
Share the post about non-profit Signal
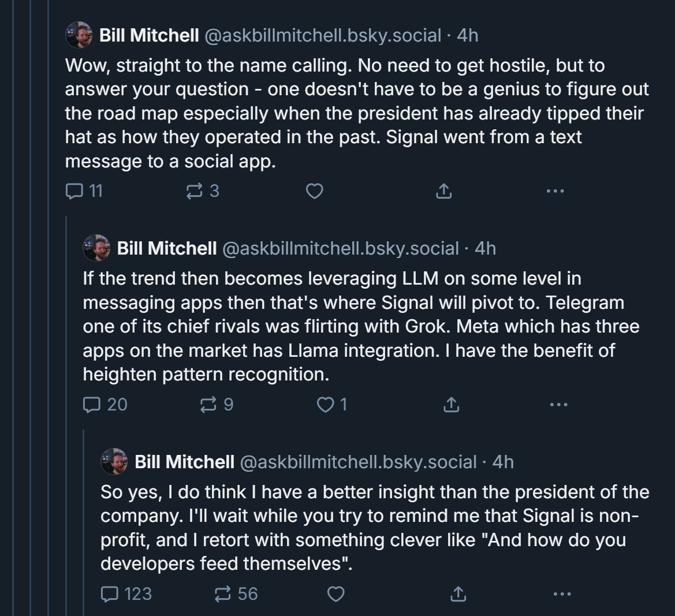click(458, 594)
